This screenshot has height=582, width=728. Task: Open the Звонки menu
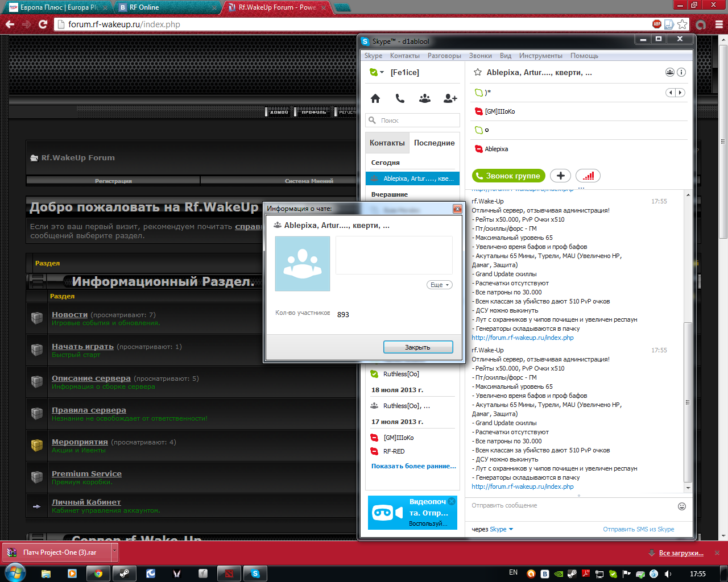pyautogui.click(x=481, y=56)
